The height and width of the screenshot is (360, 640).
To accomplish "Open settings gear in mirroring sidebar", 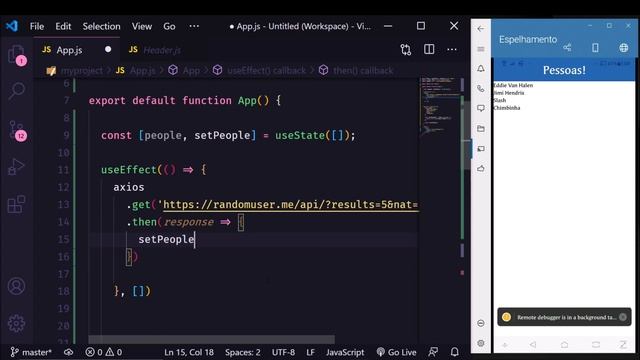I will [x=481, y=343].
